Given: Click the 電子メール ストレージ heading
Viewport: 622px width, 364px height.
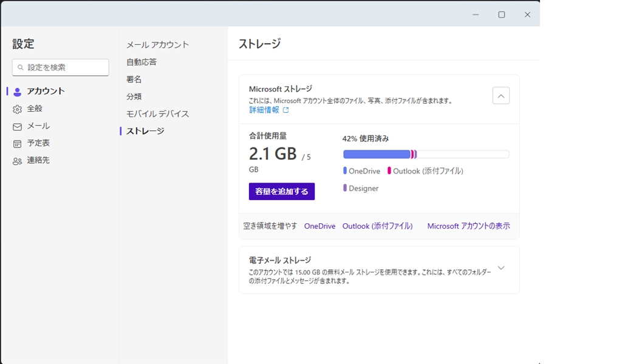Looking at the screenshot, I should [280, 260].
